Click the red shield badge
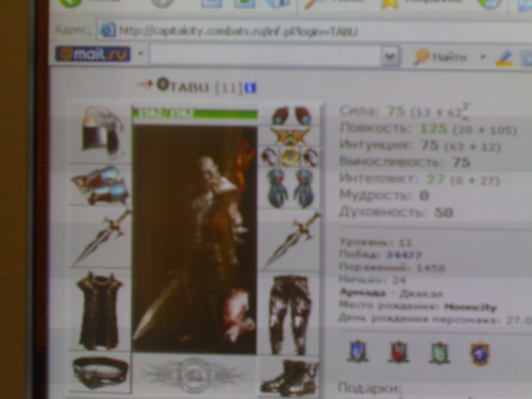This screenshot has height=399, width=532. click(x=399, y=352)
